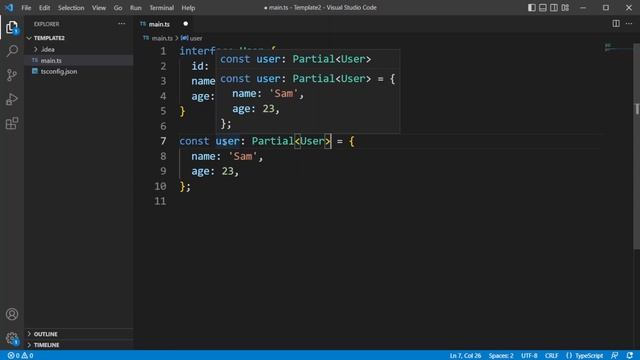Change line endings via CRLF
The height and width of the screenshot is (360, 640).
coord(551,356)
